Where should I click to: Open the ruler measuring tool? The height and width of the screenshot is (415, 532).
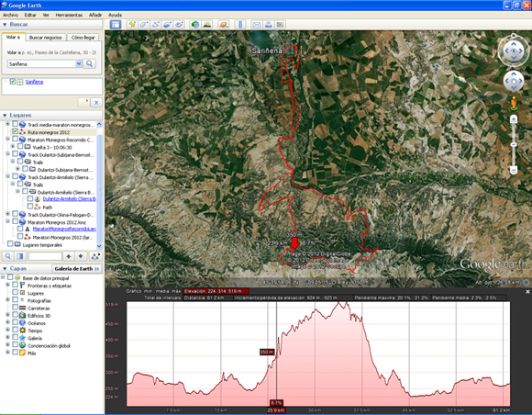click(x=240, y=25)
